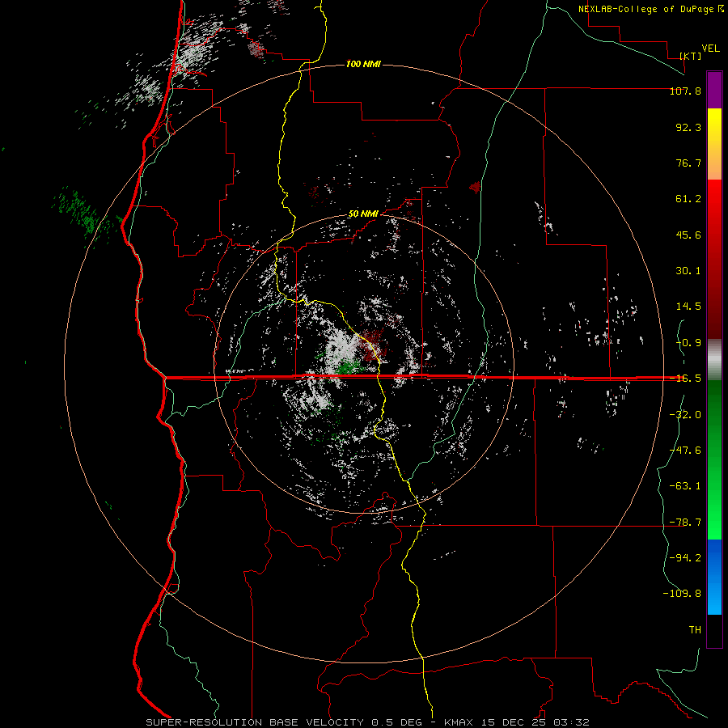Click the TH threshold label in legend
Viewport: 728px width, 728px height.
point(695,630)
